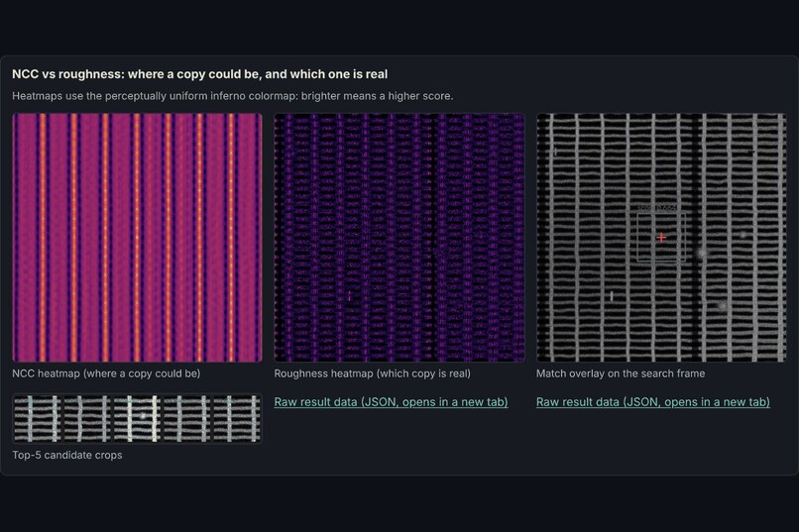799x532 pixels.
Task: Click the red crosshair on match overlay
Action: [661, 237]
